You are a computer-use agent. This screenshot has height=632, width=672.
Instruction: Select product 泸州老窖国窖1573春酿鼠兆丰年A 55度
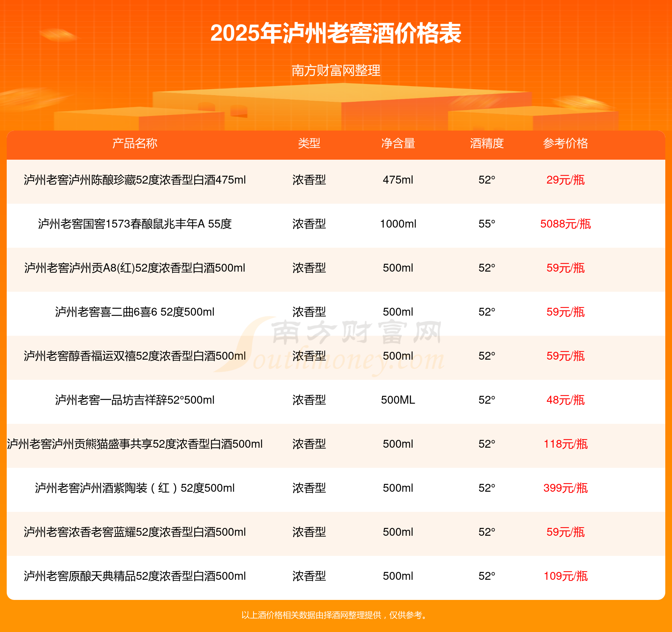(135, 224)
